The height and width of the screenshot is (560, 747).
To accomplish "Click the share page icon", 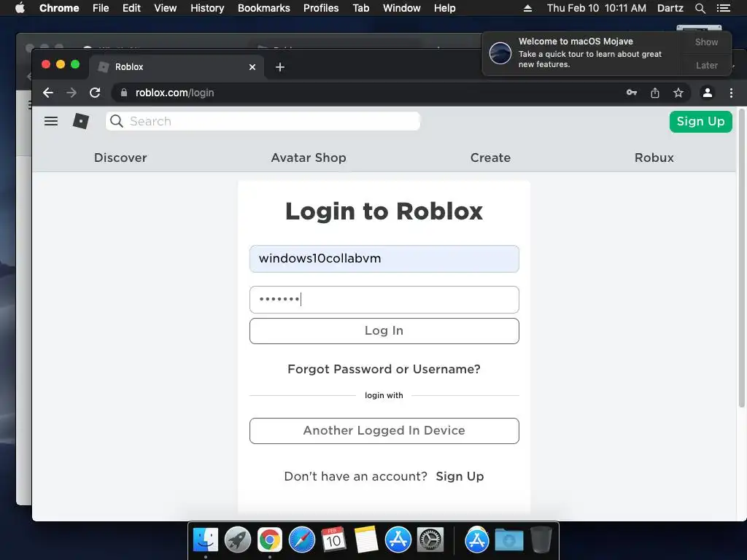I will coord(655,93).
